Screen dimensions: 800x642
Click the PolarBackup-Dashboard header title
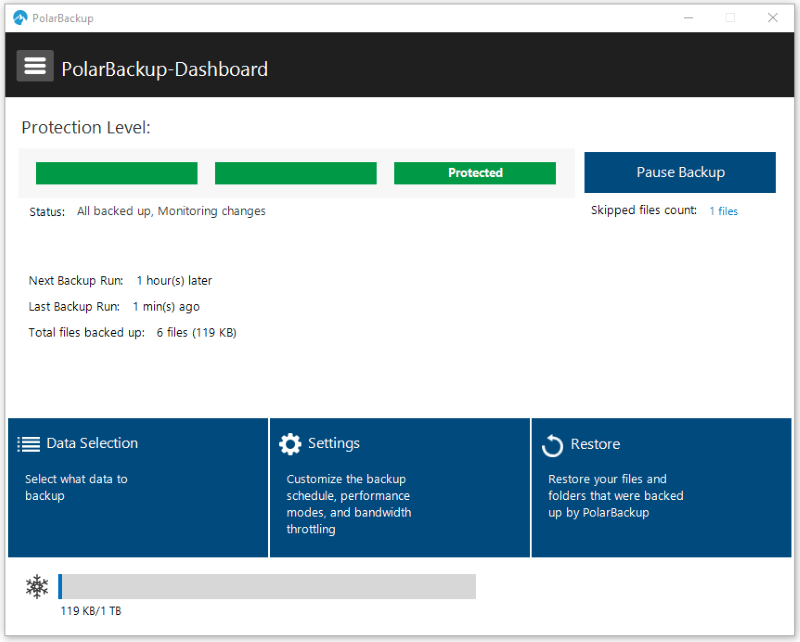tap(165, 69)
